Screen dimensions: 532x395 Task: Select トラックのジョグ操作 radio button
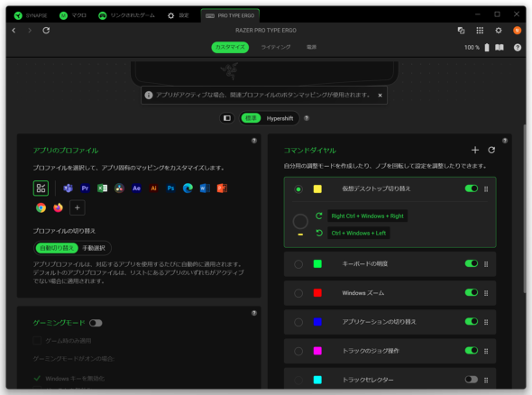coord(298,351)
